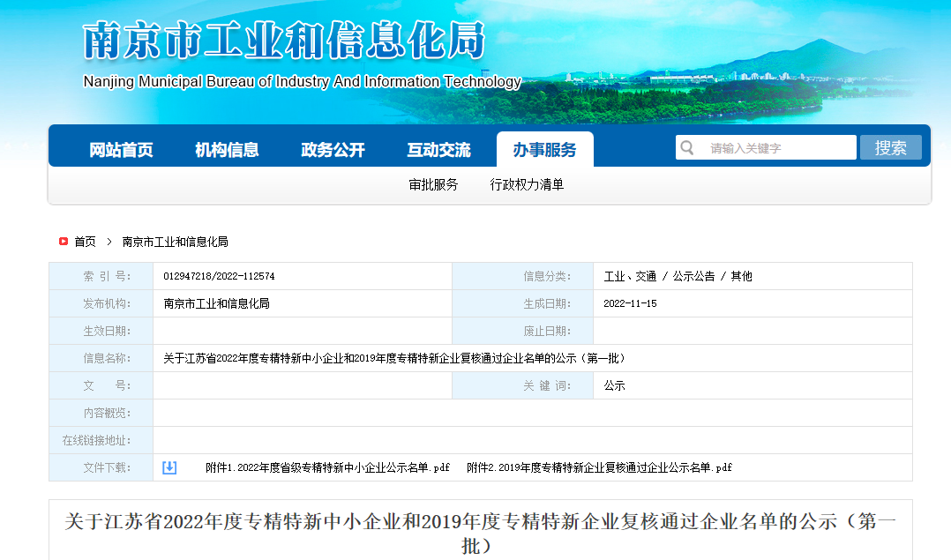Click the 南京市工业和信息化局 breadcrumb link
The image size is (951, 560).
(175, 242)
